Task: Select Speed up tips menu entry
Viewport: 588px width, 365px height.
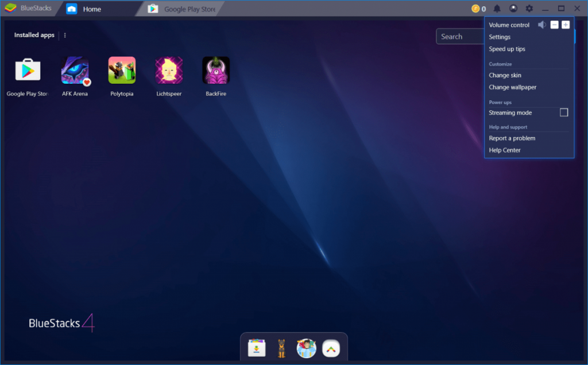Action: (x=507, y=49)
